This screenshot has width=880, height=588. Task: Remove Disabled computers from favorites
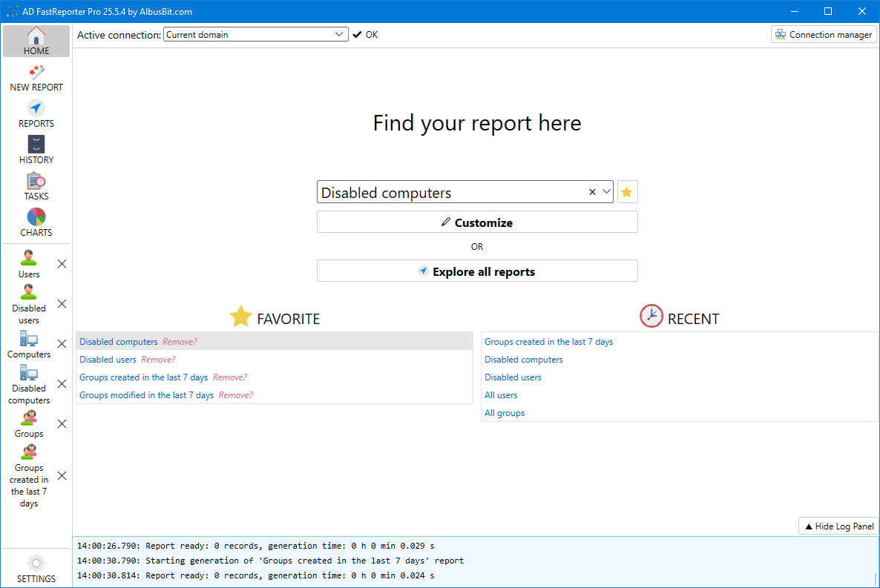click(x=180, y=341)
